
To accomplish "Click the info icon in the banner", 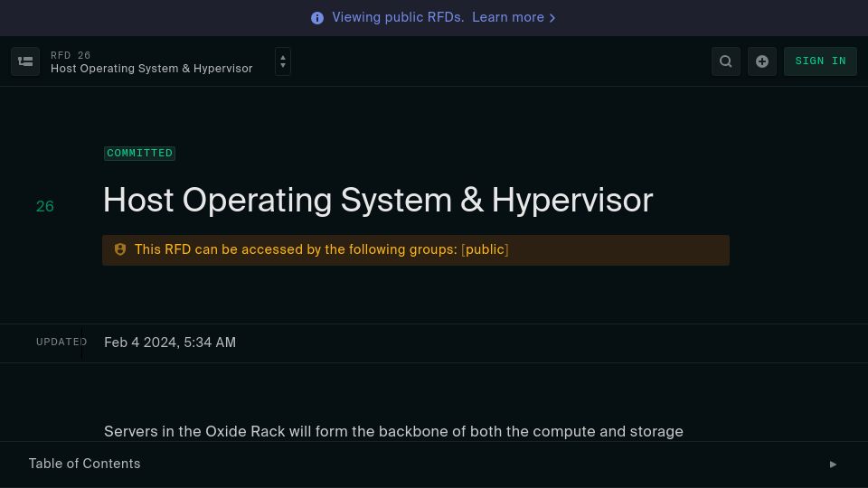I will point(317,18).
